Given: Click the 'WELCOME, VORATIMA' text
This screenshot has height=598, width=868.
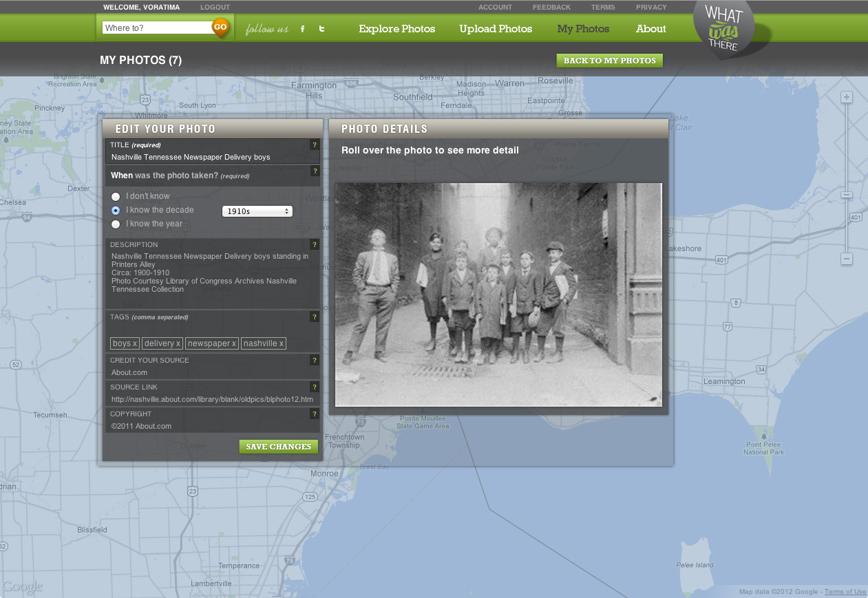Looking at the screenshot, I should (x=142, y=7).
